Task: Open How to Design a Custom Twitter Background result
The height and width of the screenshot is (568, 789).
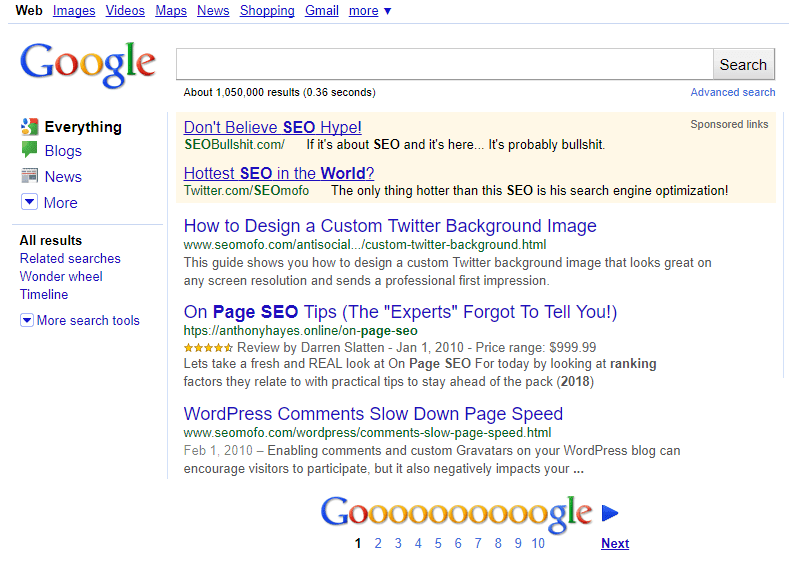Action: (390, 226)
